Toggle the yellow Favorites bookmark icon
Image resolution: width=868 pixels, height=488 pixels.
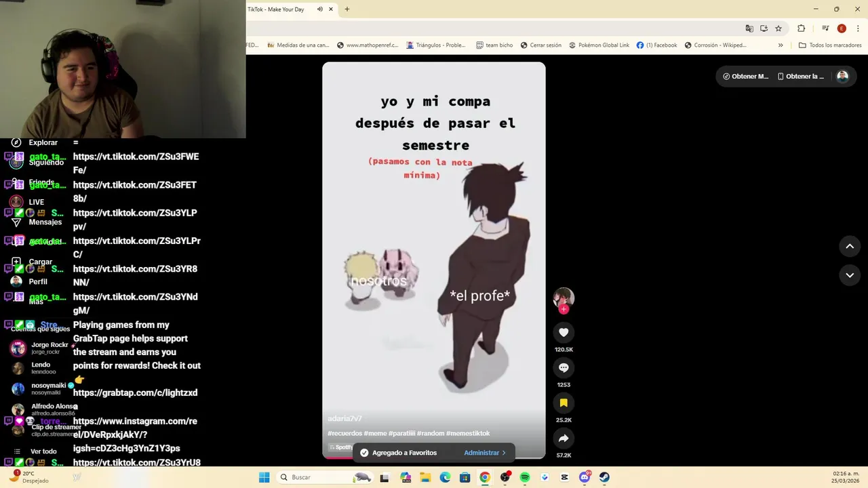coord(564,403)
